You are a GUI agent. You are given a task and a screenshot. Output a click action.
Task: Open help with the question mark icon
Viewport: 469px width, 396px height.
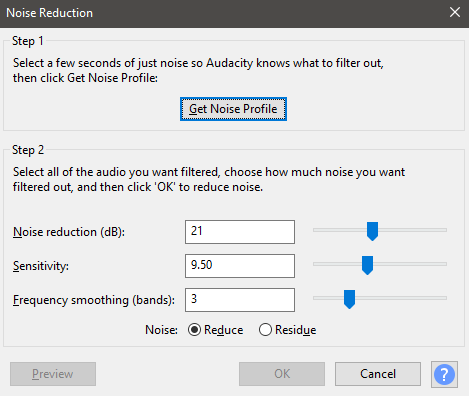point(444,374)
